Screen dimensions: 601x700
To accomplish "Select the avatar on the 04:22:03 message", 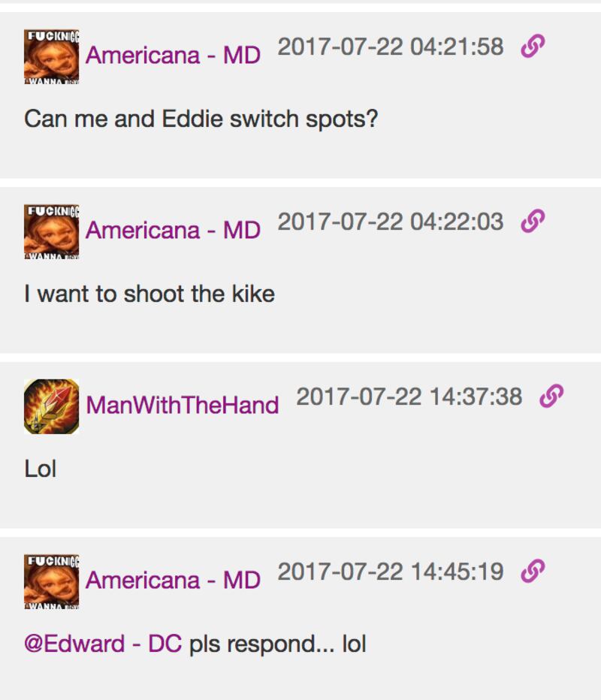I will (52, 231).
